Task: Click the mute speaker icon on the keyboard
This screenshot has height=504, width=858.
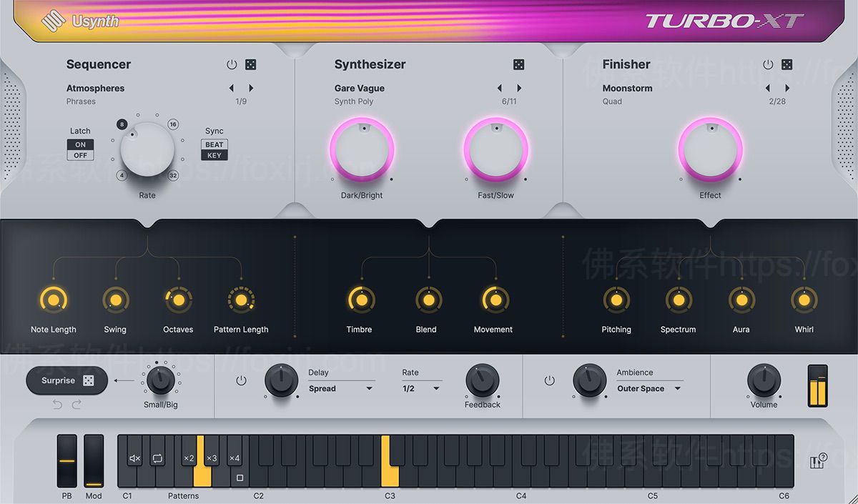Action: click(x=134, y=458)
